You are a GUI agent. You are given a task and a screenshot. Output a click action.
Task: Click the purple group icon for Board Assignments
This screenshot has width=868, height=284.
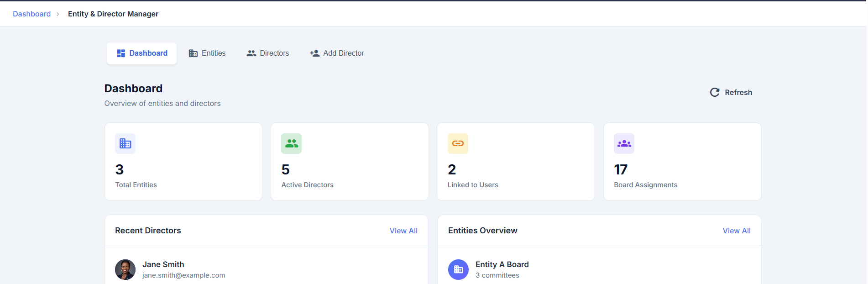[624, 143]
